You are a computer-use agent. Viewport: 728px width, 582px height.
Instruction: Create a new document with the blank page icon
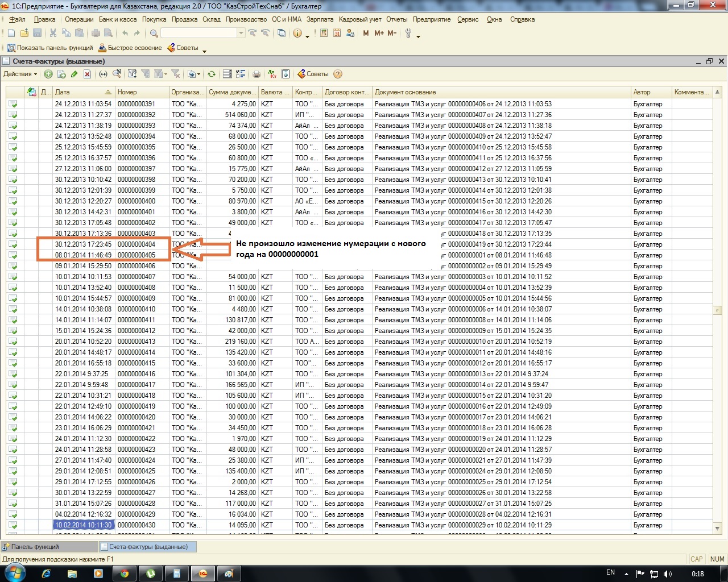[11, 33]
